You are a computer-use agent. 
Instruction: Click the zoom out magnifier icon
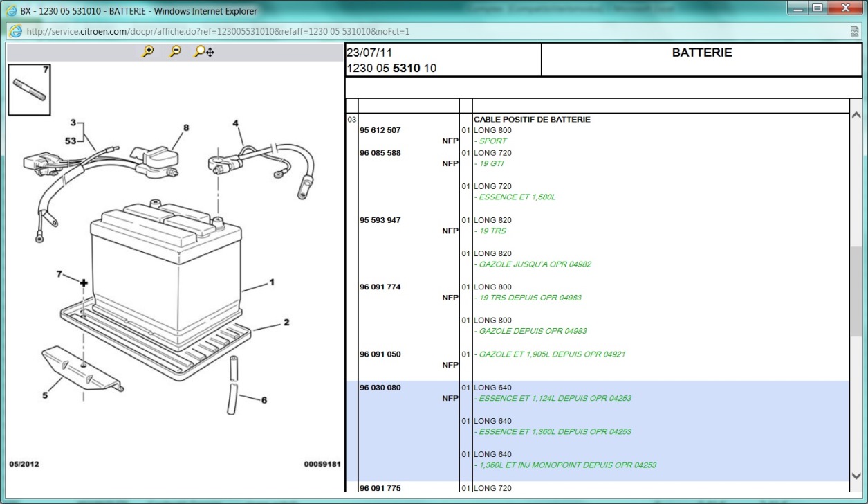175,51
